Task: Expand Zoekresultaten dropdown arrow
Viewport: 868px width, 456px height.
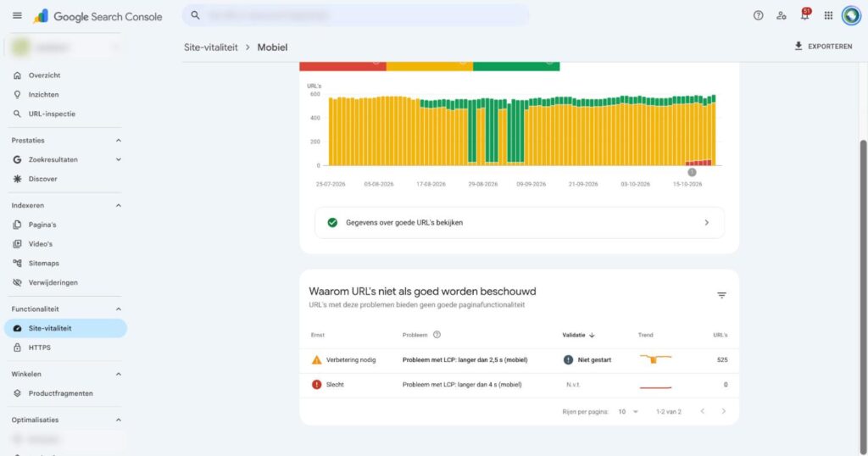Action: (119, 159)
